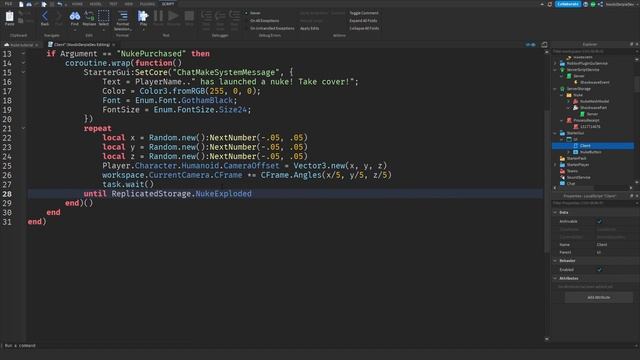The height and width of the screenshot is (360, 640).
Task: Click the Paste clipboard icon
Action: coord(9,17)
